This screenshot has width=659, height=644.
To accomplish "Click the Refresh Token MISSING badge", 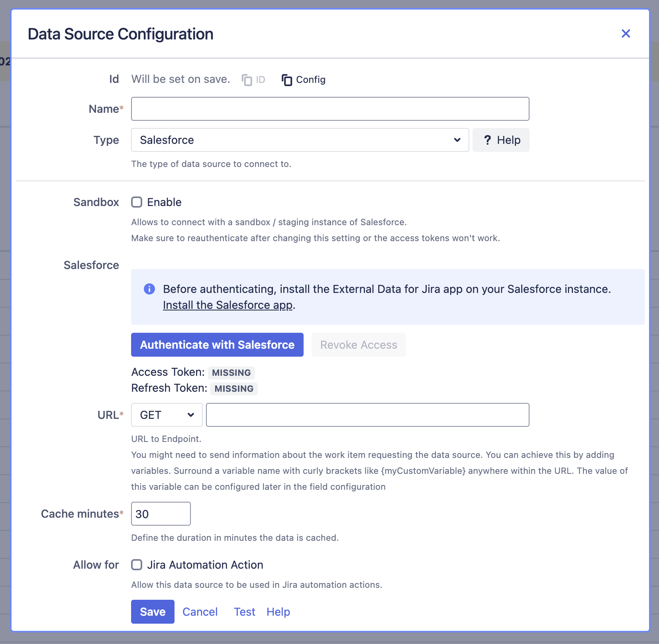I will (x=234, y=389).
